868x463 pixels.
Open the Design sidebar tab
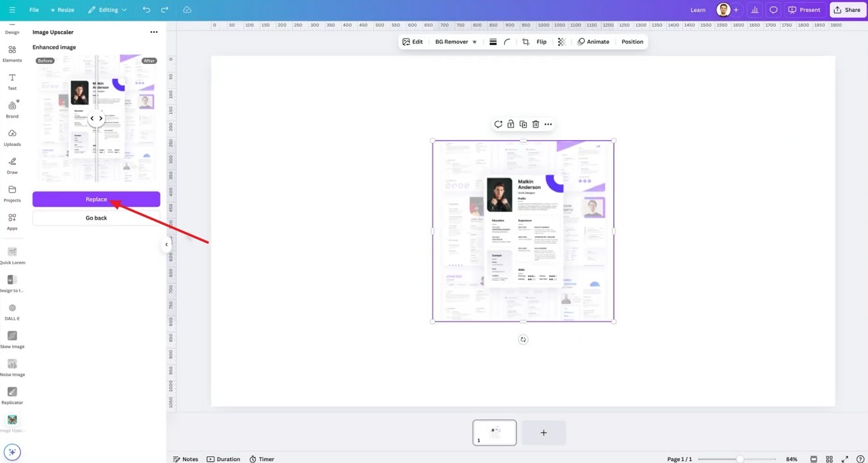(12, 30)
